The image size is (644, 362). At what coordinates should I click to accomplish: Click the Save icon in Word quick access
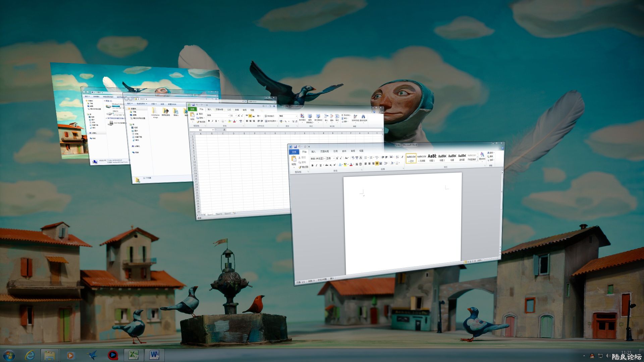(295, 146)
